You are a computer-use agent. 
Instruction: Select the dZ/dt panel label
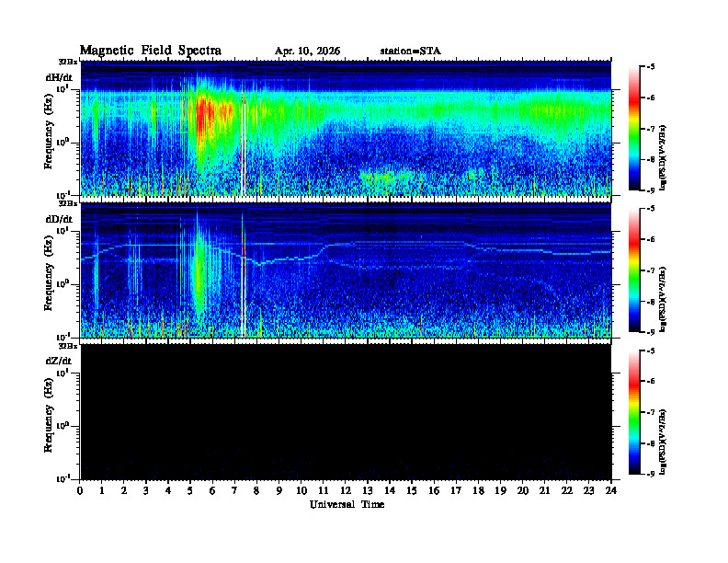(59, 361)
